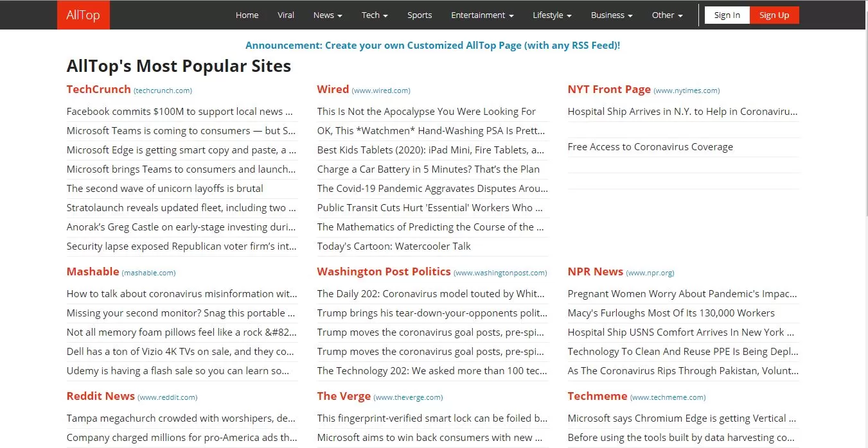Open the News dropdown menu
Viewport: 868px width, 448px height.
pyautogui.click(x=328, y=15)
